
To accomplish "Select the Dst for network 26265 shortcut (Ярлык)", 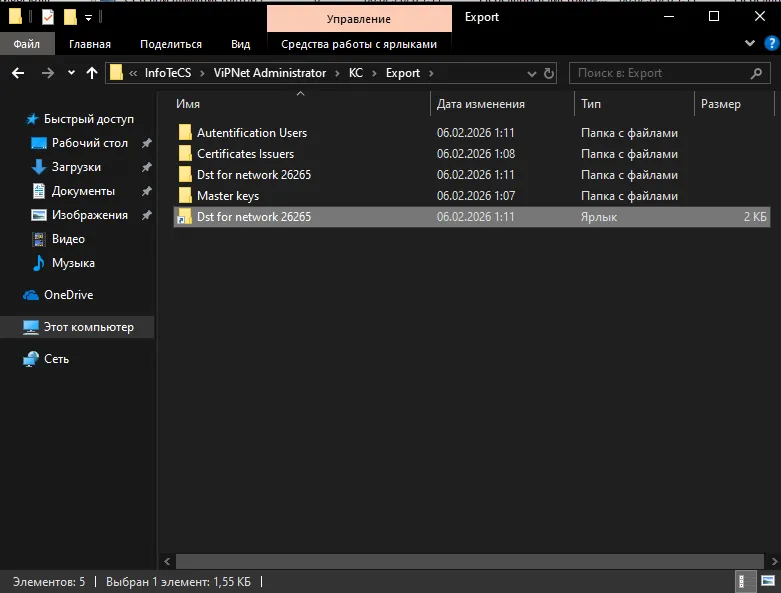I will [471, 217].
